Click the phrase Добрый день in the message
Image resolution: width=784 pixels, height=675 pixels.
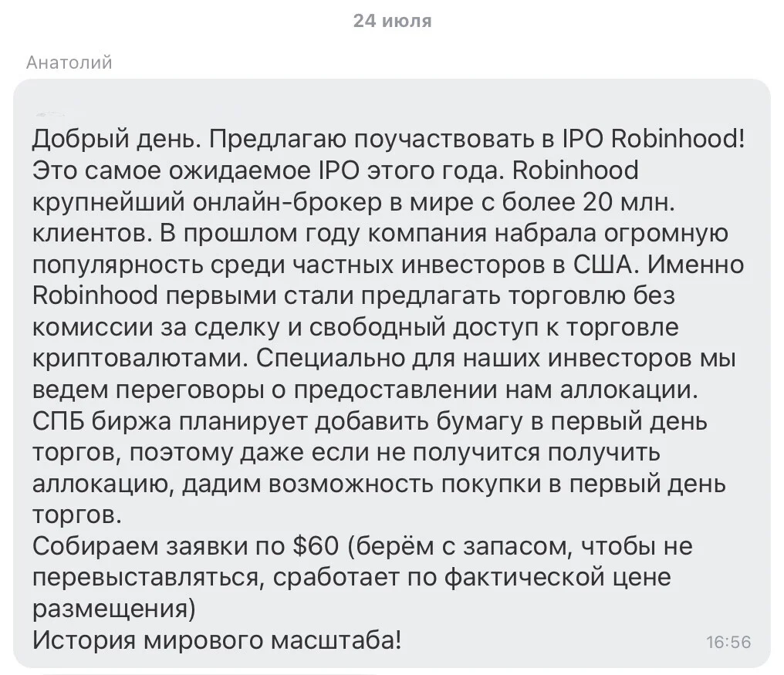[x=117, y=140]
